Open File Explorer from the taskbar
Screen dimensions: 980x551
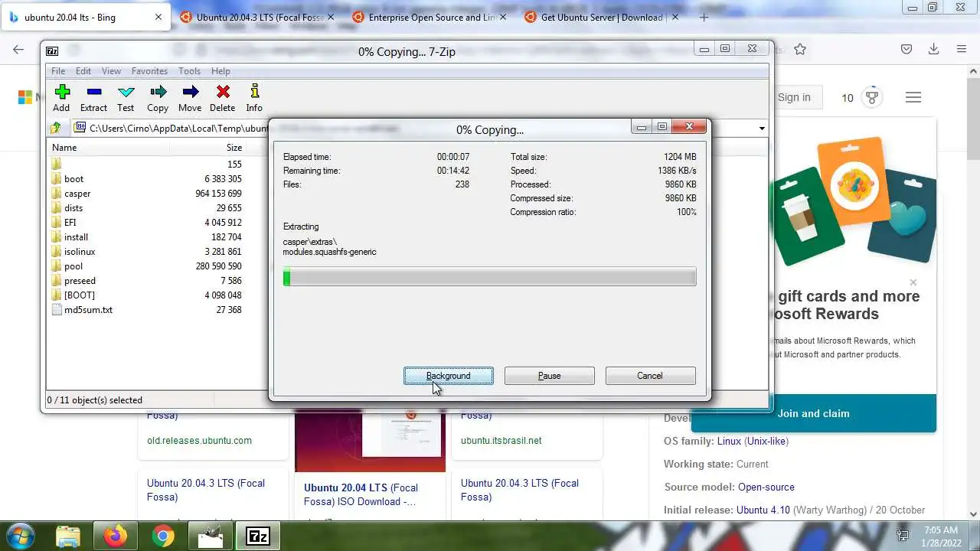pos(68,536)
